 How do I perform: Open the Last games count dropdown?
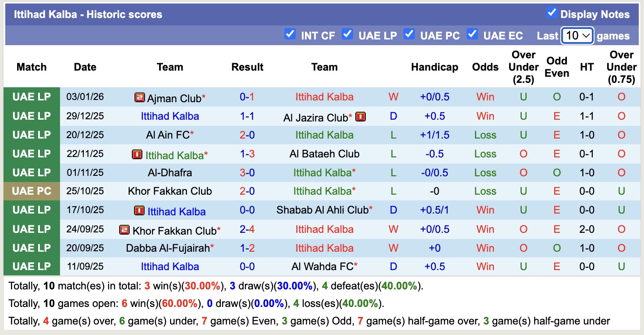[x=577, y=36]
